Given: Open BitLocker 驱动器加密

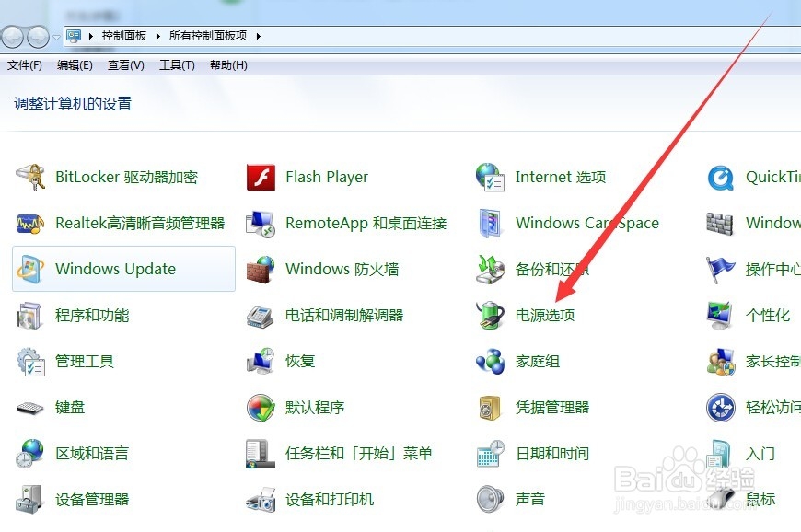Looking at the screenshot, I should click(127, 177).
